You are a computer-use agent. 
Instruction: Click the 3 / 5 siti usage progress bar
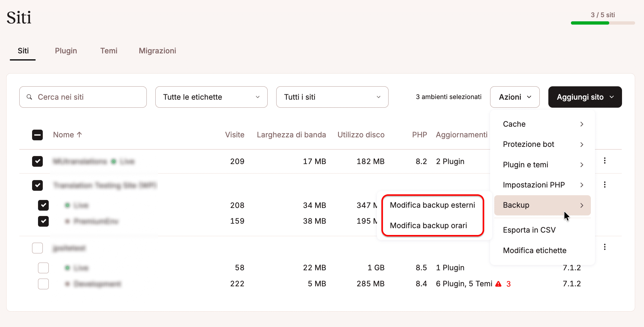[x=603, y=23]
